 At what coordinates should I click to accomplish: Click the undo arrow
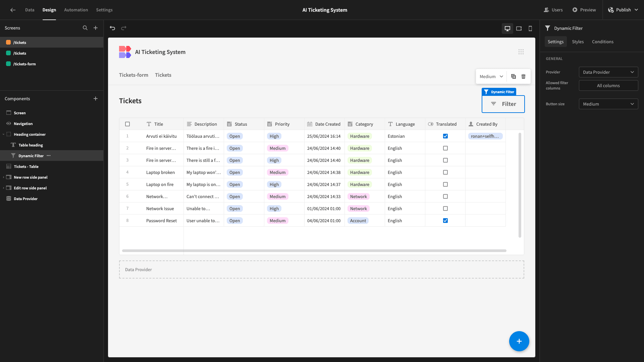pos(112,28)
